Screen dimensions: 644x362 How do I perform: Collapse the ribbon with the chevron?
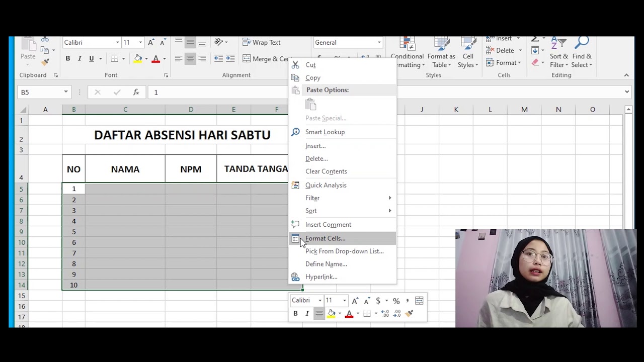(626, 75)
